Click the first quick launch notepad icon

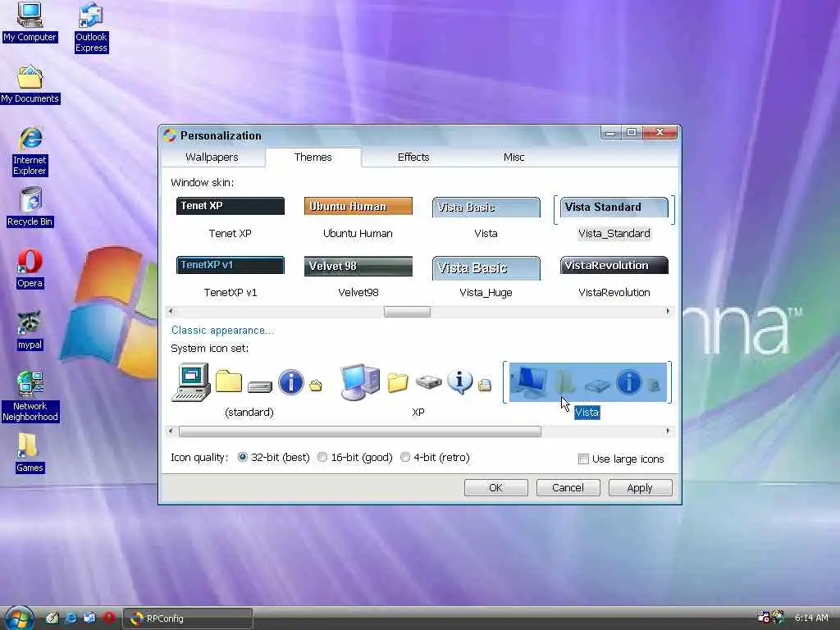pyautogui.click(x=52, y=618)
